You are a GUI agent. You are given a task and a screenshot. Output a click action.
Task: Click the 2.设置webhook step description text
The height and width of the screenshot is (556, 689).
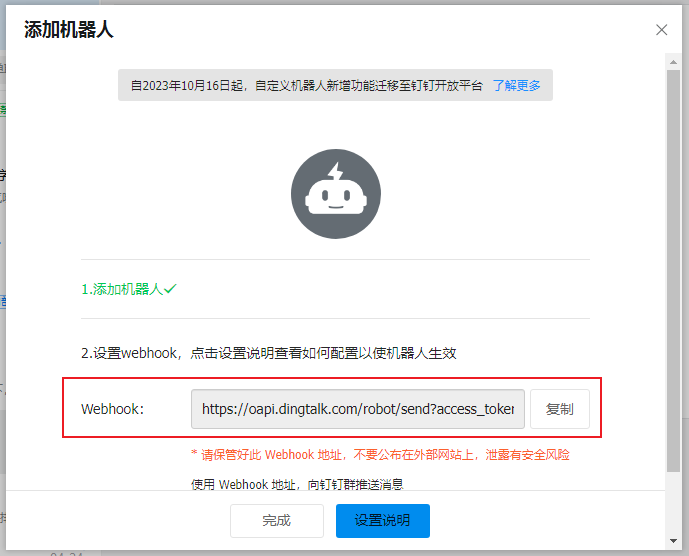pos(269,353)
